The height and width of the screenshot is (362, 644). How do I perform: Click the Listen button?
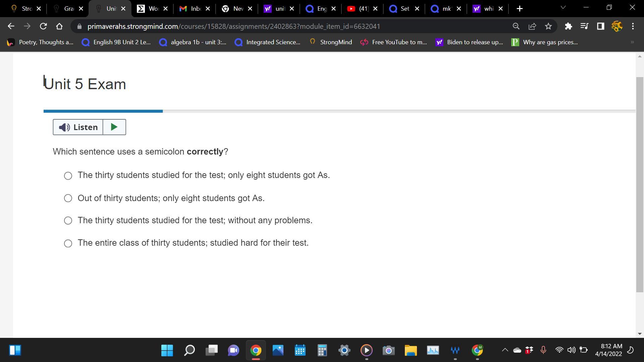(78, 127)
